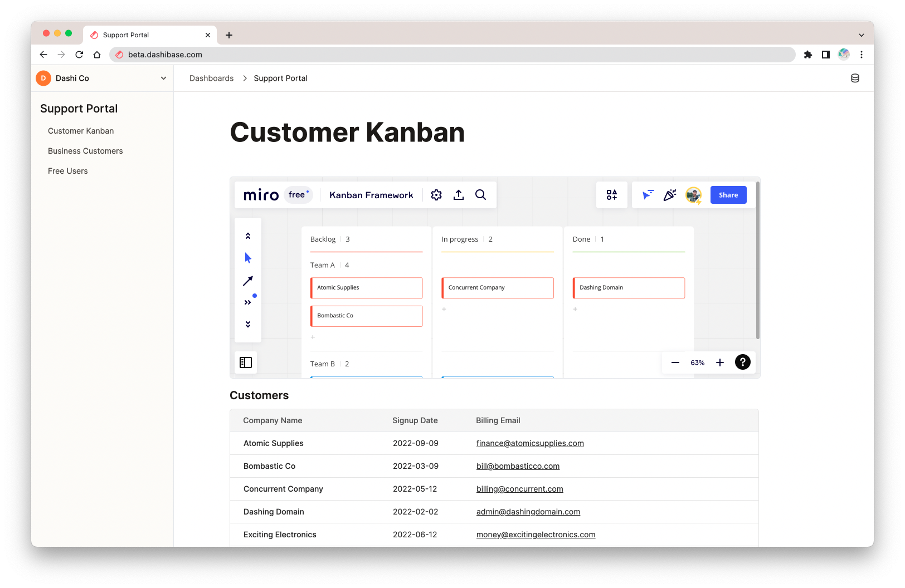The height and width of the screenshot is (588, 905).
Task: Open Business Customers in sidebar
Action: 85,151
